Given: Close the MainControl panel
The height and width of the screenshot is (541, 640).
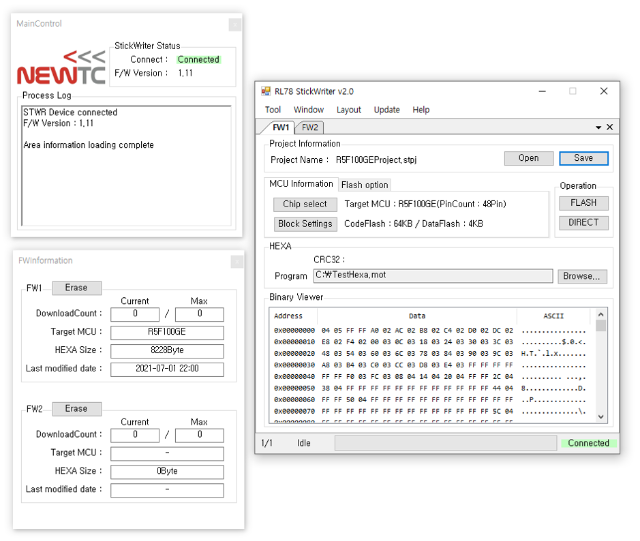Looking at the screenshot, I should [x=234, y=24].
